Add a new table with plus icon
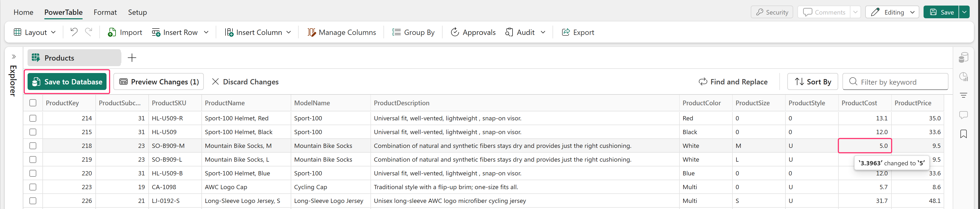The height and width of the screenshot is (209, 980). point(132,58)
